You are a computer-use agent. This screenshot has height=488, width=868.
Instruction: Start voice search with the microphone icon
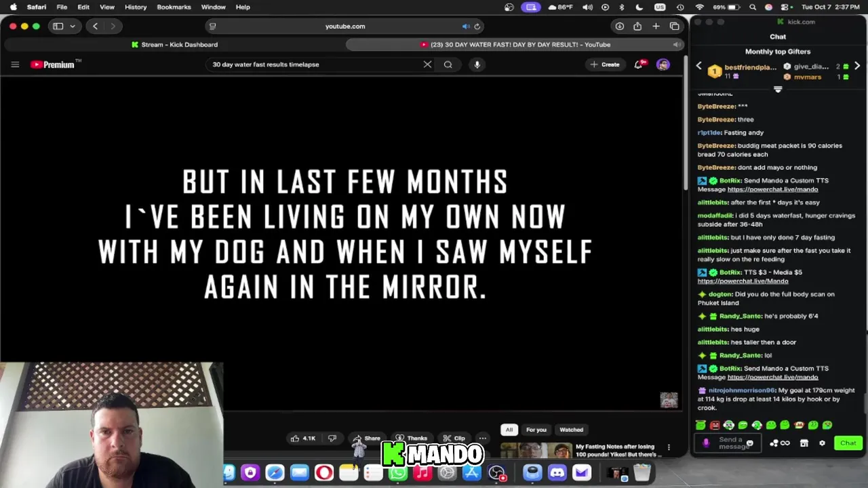click(x=477, y=64)
